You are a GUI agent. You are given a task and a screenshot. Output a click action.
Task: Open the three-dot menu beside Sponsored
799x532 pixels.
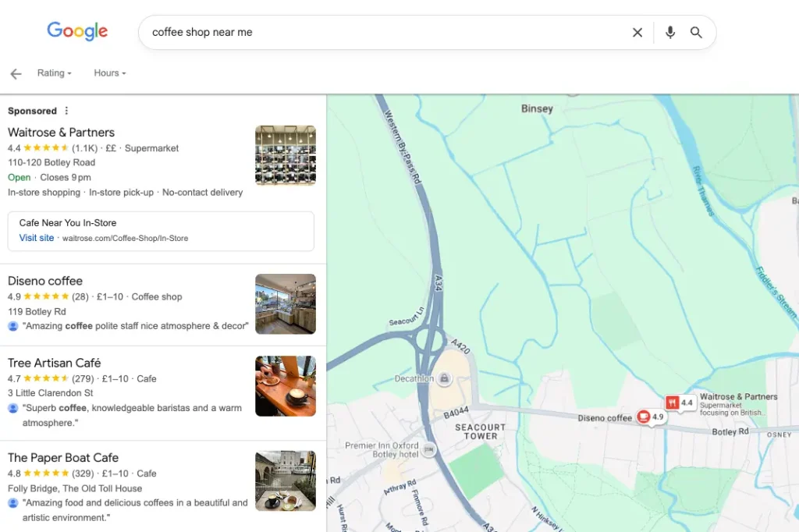66,111
